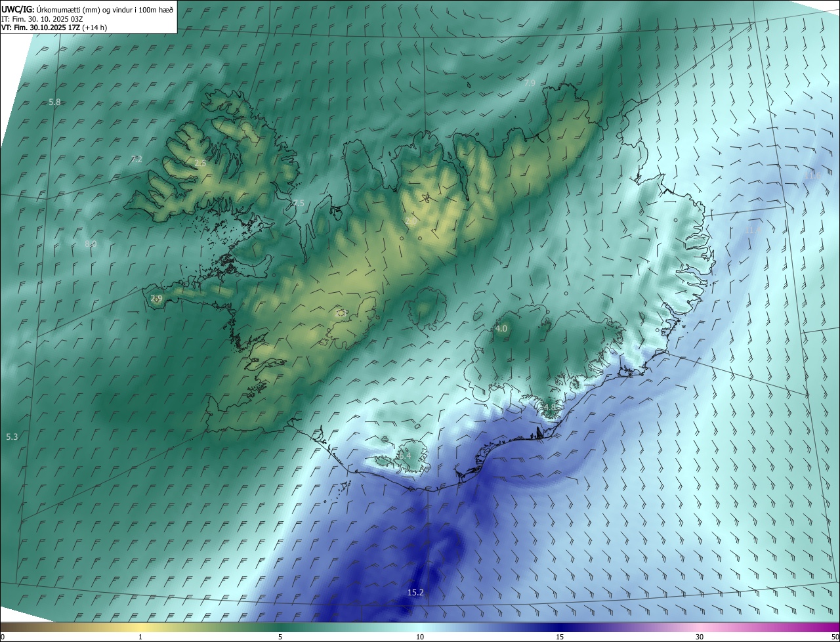The height and width of the screenshot is (642, 840).
Task: Pick the 7.5 value label on the map
Action: coord(299,203)
